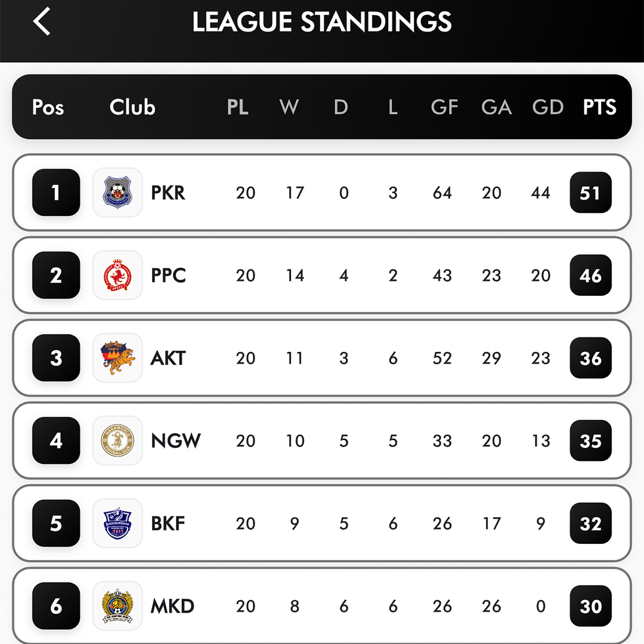Screen dimensions: 644x644
Task: Tap the back arrow icon
Action: [42, 21]
